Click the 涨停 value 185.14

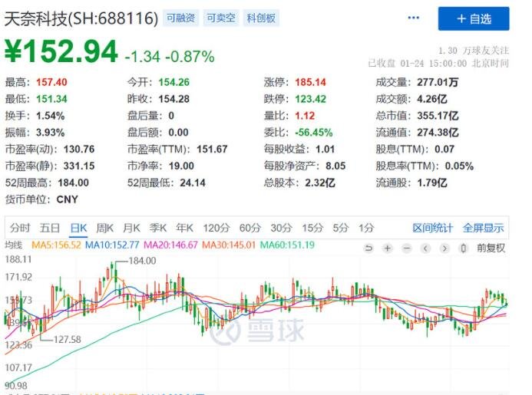[x=310, y=82]
